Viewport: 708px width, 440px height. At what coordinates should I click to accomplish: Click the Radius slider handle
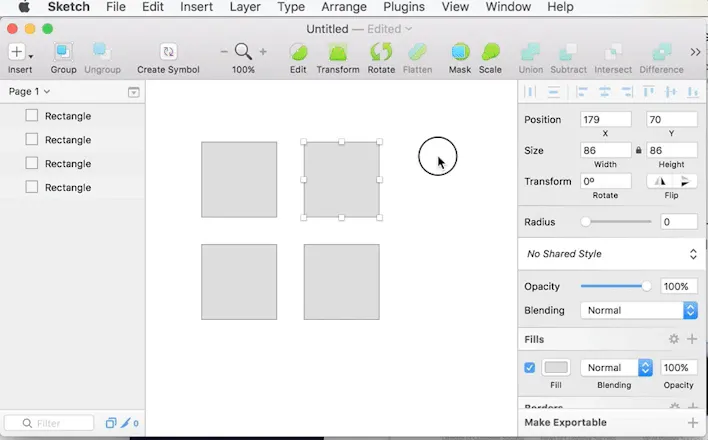point(586,222)
